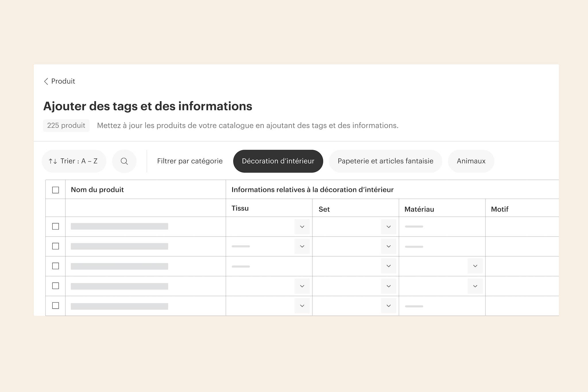This screenshot has width=588, height=392.
Task: Filter by Papeterie et articles fantaisie
Action: coord(385,161)
